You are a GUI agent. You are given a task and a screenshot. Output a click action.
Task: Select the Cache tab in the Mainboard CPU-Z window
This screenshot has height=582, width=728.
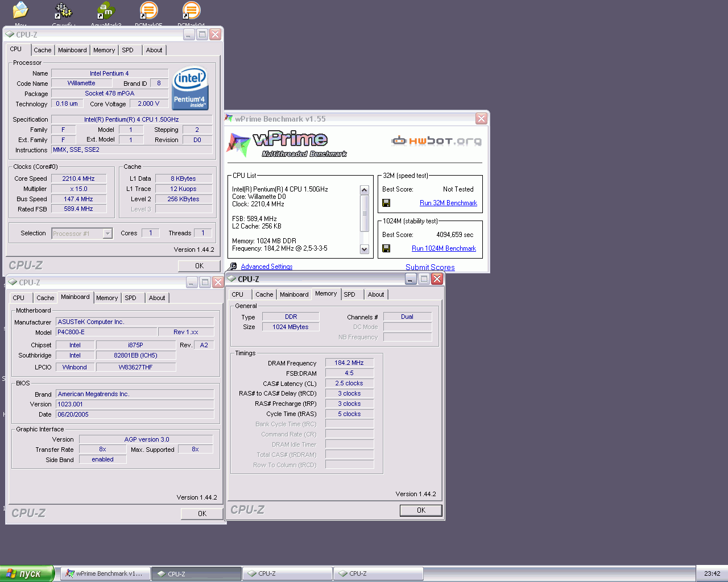(x=45, y=298)
